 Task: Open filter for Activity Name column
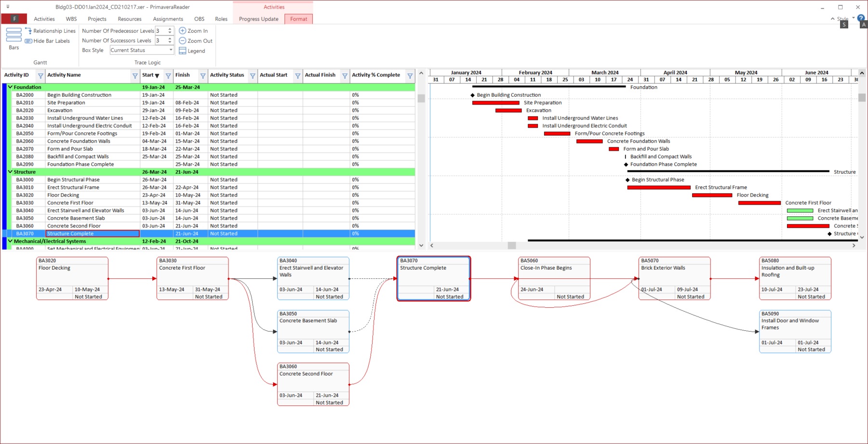click(135, 76)
